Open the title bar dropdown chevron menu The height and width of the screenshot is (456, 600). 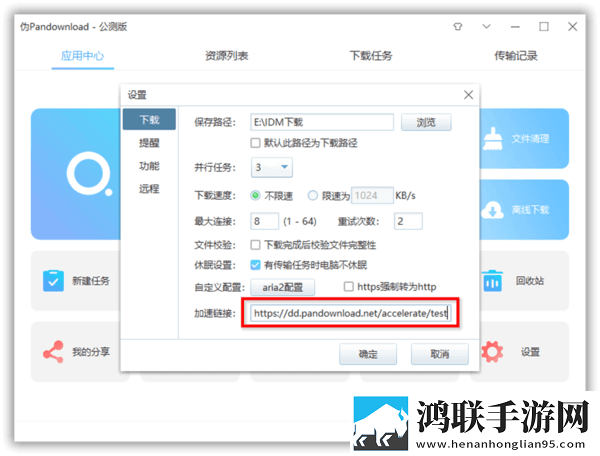click(x=486, y=26)
